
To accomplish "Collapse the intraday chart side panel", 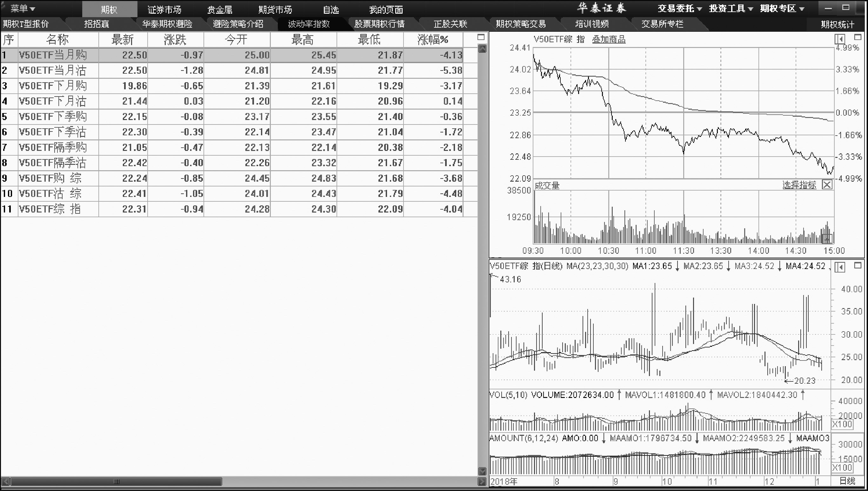I will pyautogui.click(x=840, y=39).
